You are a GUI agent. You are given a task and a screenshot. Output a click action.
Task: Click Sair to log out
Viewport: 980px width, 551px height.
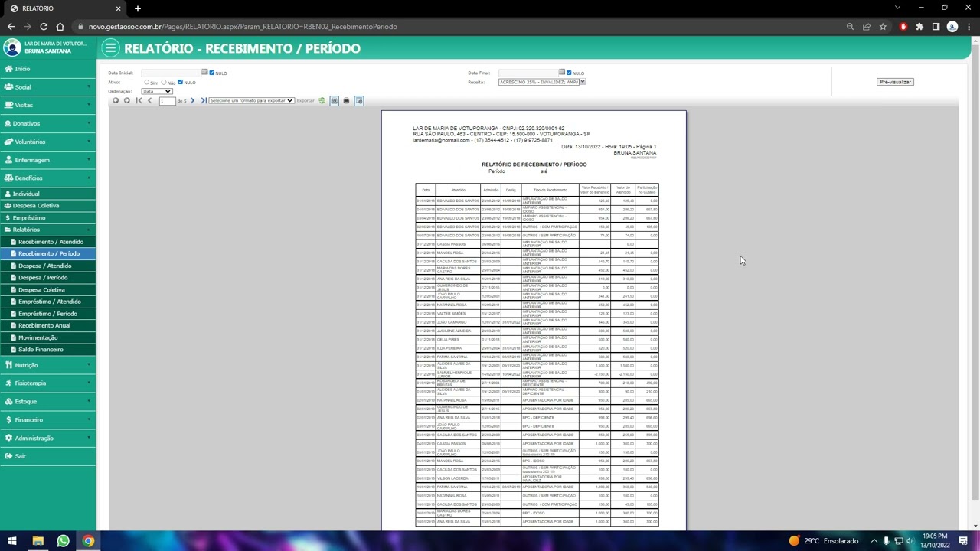(x=20, y=456)
